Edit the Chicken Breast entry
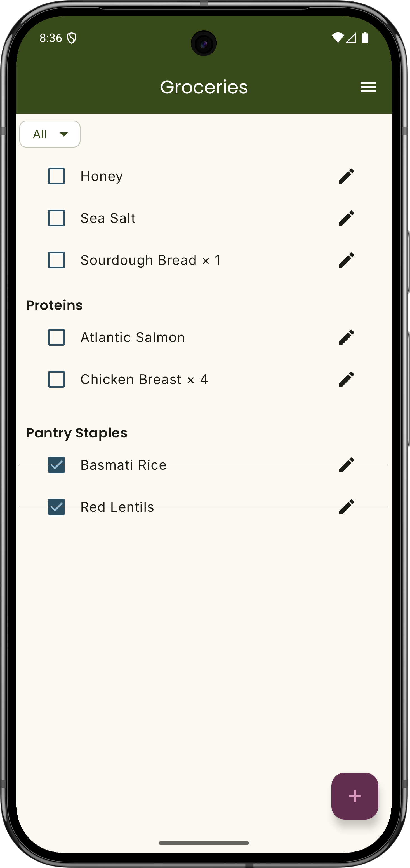This screenshot has height=868, width=410. click(x=347, y=379)
